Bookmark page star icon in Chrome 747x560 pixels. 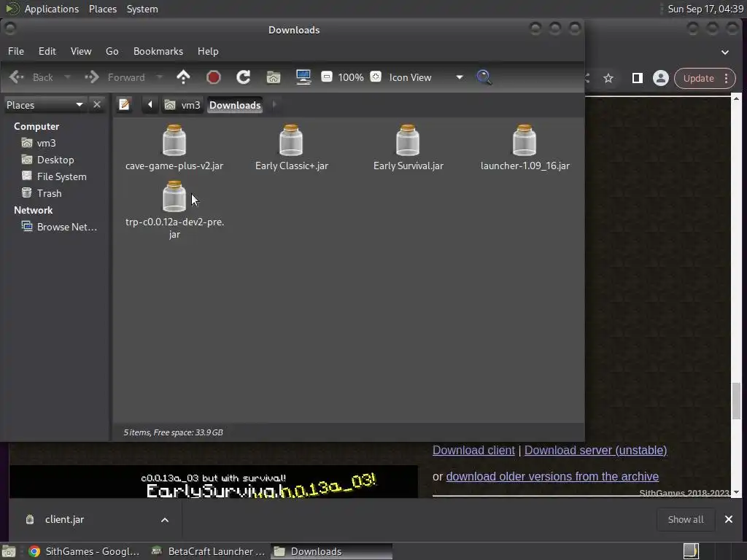point(608,78)
